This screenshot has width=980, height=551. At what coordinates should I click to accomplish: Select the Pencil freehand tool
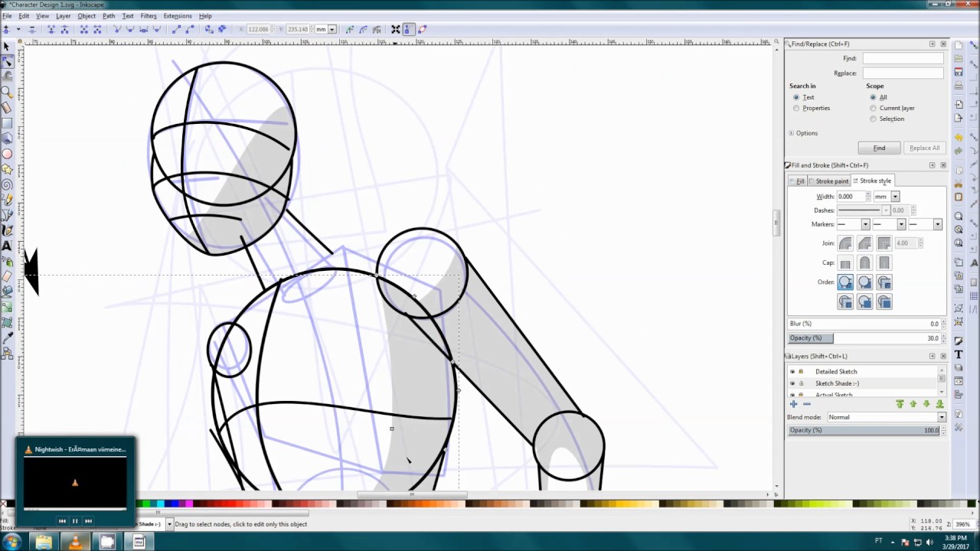point(7,200)
